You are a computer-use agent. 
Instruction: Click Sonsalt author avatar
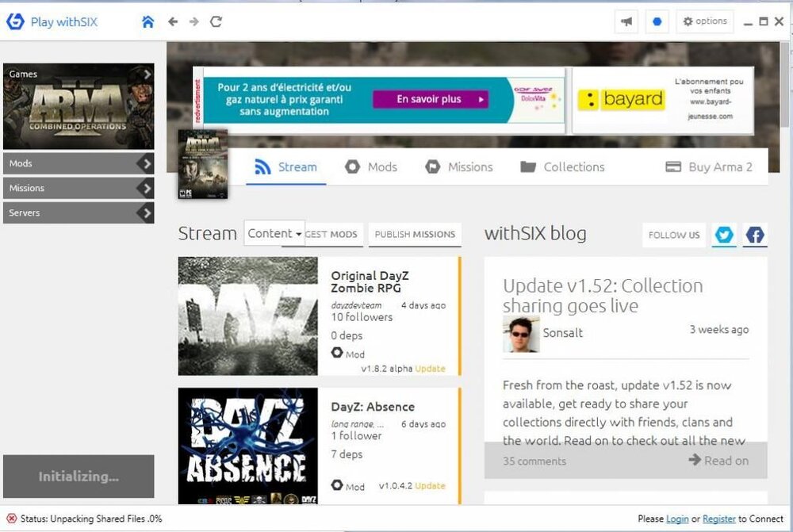[x=521, y=335]
